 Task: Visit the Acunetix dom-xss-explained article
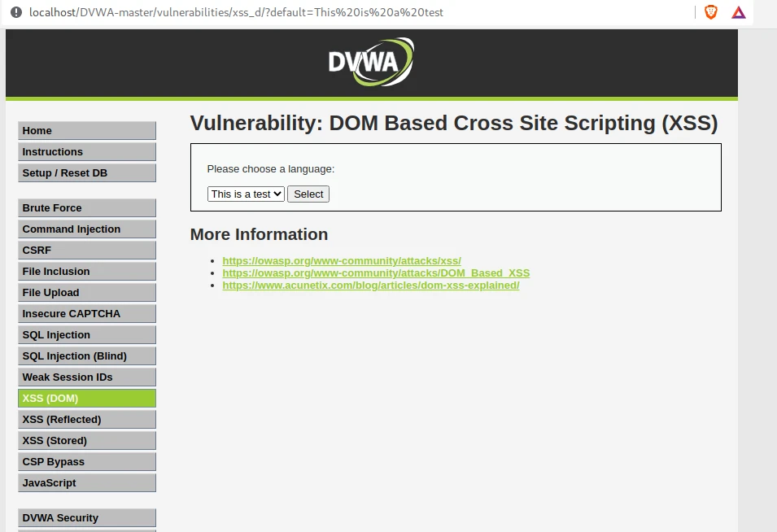pos(371,285)
